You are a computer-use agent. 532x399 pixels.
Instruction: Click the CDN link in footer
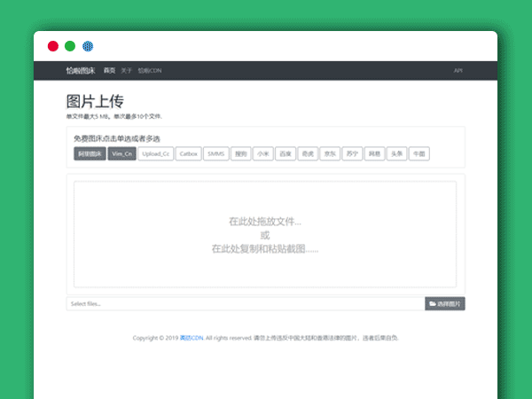(x=192, y=338)
